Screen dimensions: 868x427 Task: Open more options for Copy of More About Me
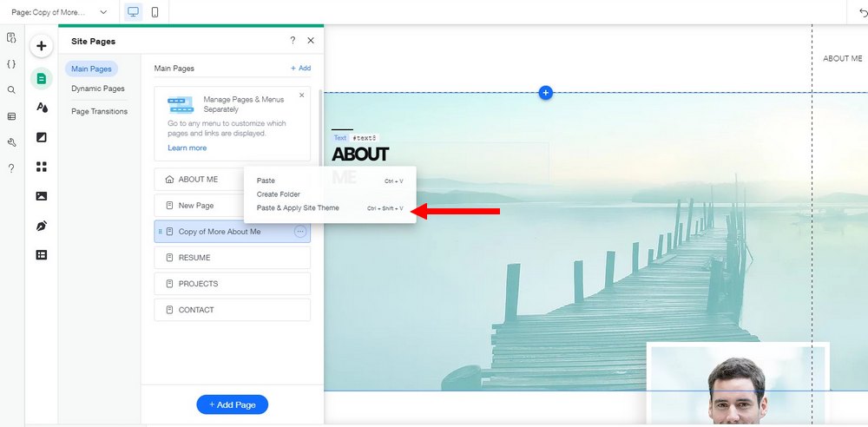300,232
